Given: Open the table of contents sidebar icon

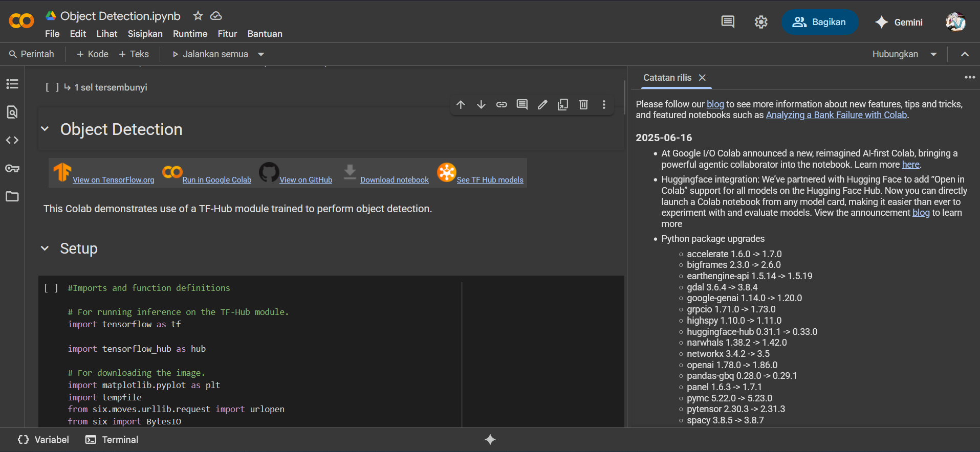Looking at the screenshot, I should [12, 84].
